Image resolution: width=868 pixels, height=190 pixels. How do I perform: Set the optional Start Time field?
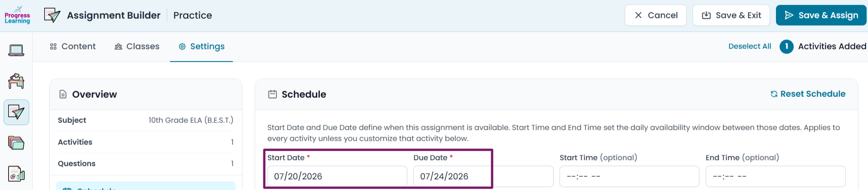[x=629, y=176]
